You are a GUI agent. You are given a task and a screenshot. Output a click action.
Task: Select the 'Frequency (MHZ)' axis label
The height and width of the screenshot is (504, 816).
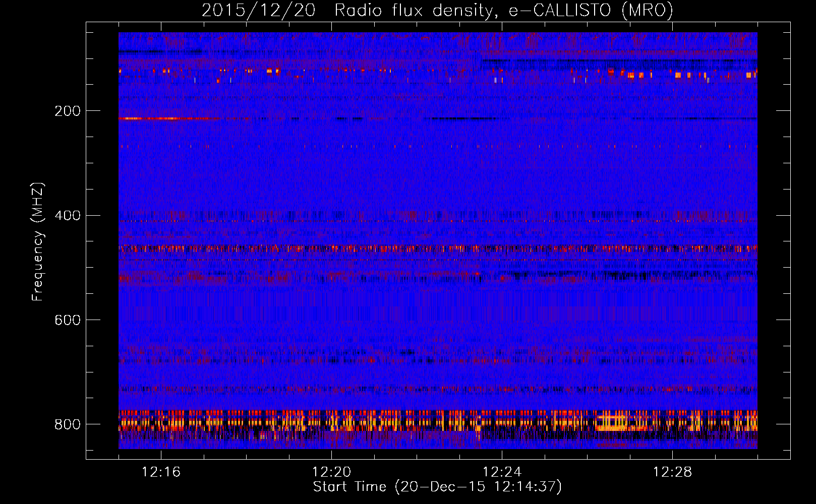(x=37, y=241)
